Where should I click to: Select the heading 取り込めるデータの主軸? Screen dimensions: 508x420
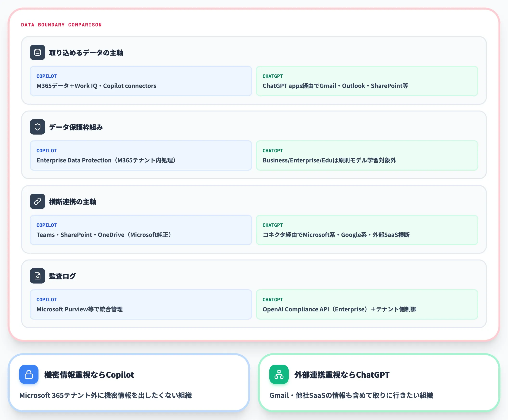pyautogui.click(x=86, y=53)
